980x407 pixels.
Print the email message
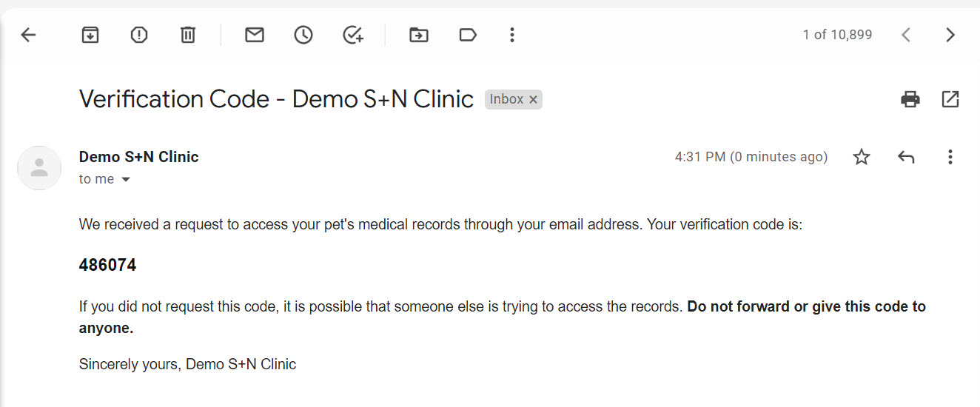click(910, 99)
